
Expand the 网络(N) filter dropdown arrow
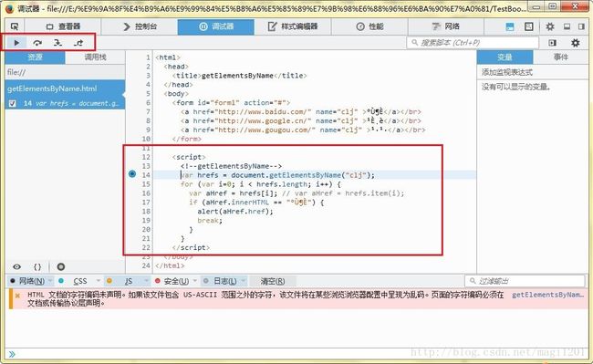pyautogui.click(x=50, y=281)
